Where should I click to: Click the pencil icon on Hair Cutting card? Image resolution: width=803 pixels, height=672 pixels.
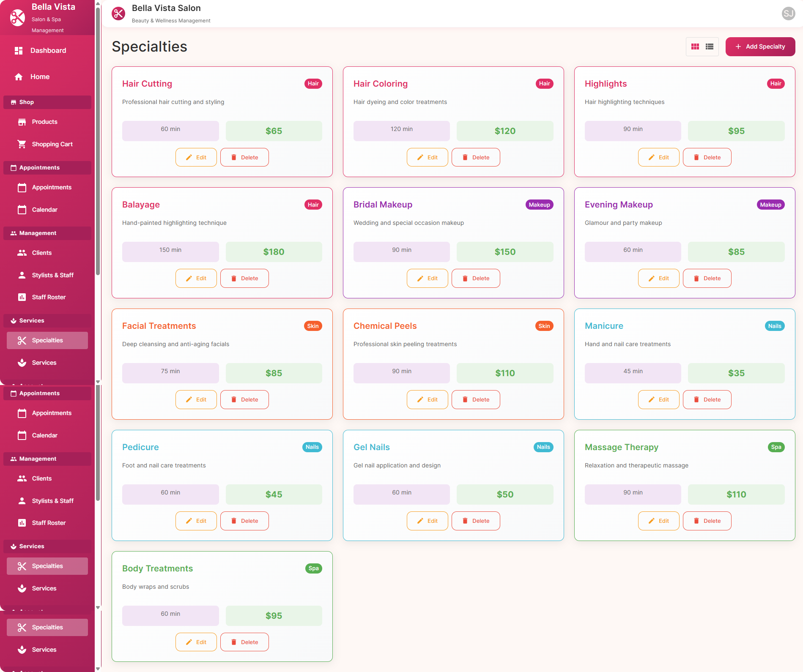(189, 158)
